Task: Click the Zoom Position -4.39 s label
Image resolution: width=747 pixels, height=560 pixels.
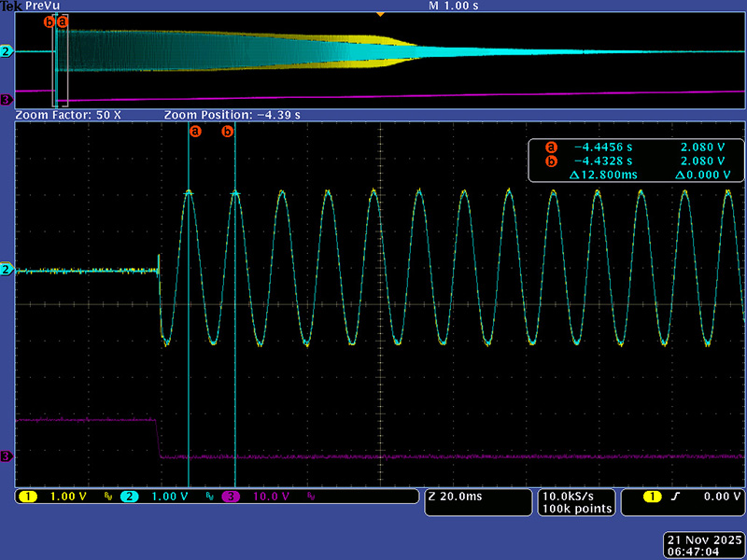Action: pos(232,115)
